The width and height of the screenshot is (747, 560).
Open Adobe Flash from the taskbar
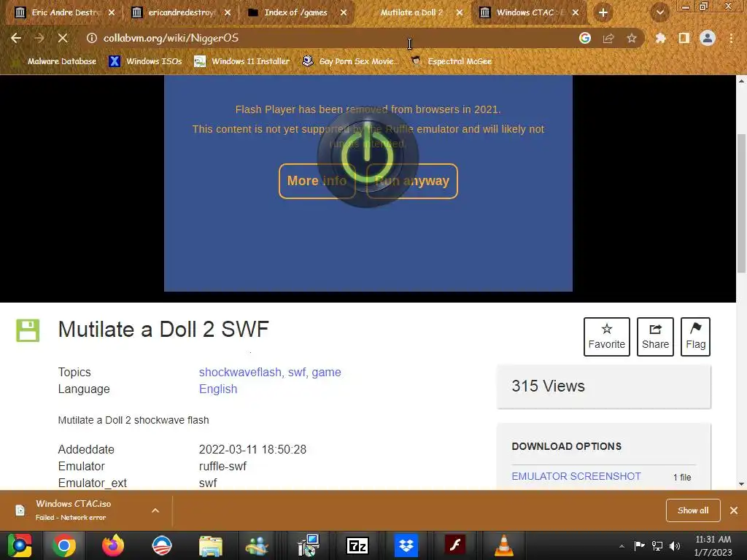(x=455, y=545)
